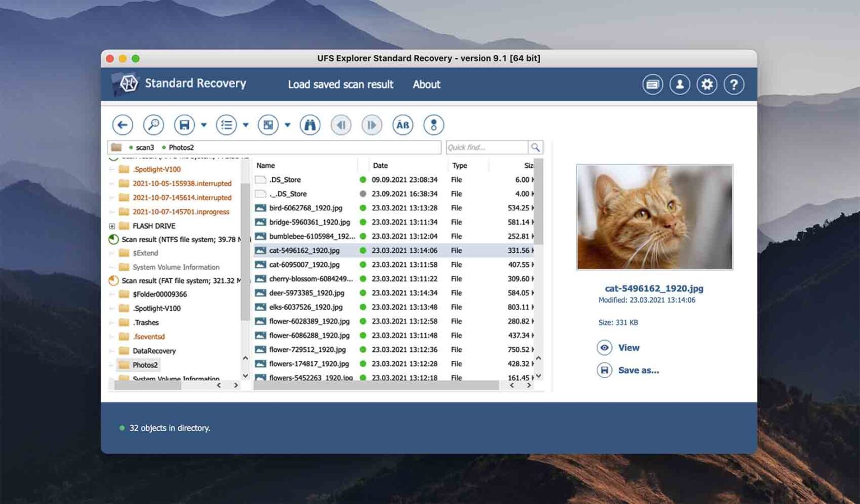Search files using the binoculars icon
This screenshot has width=860, height=504.
311,124
